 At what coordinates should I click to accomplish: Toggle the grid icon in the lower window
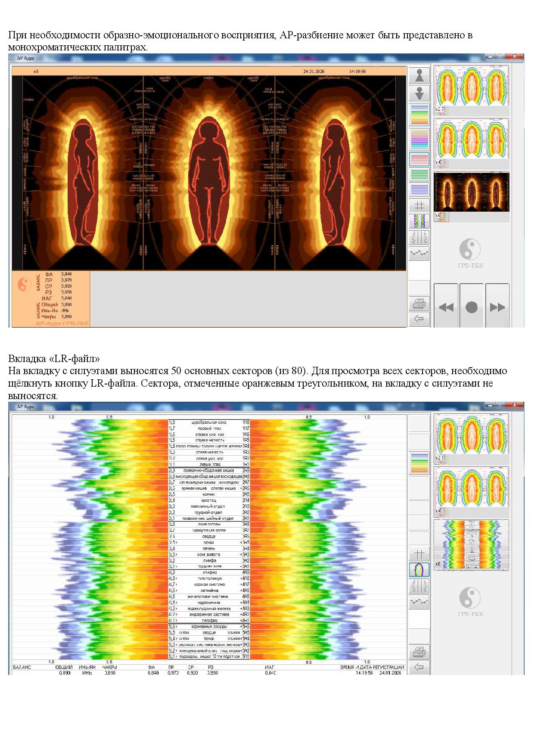(419, 554)
